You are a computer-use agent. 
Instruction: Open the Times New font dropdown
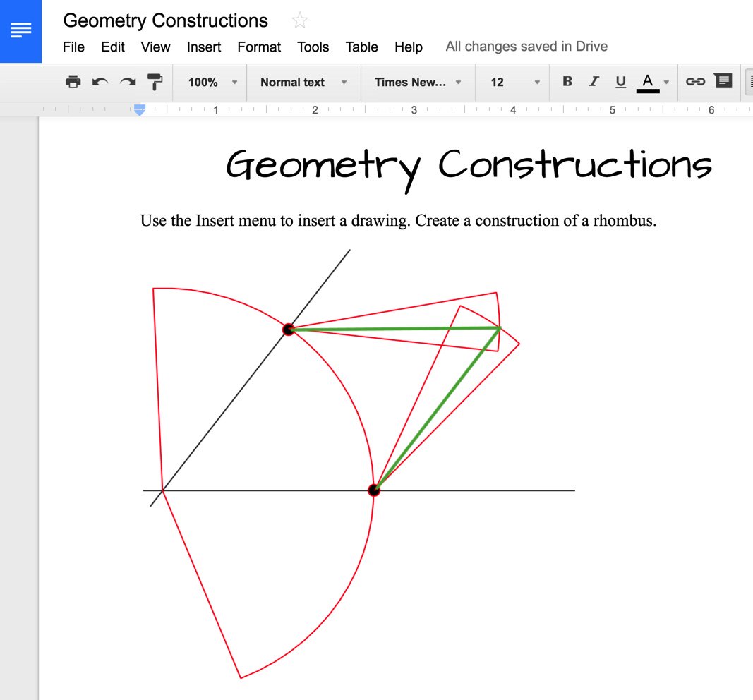[x=418, y=82]
